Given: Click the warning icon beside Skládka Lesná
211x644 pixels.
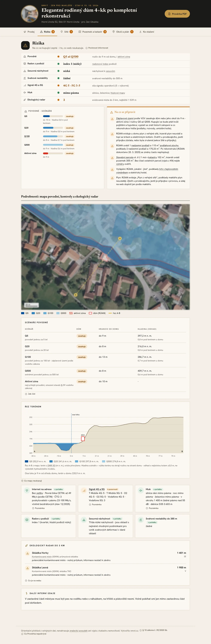Looking at the screenshot, I should (x=27, y=568).
